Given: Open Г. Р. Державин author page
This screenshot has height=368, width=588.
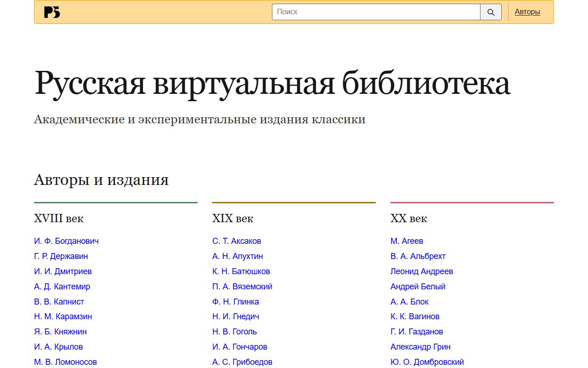Looking at the screenshot, I should (x=61, y=256).
